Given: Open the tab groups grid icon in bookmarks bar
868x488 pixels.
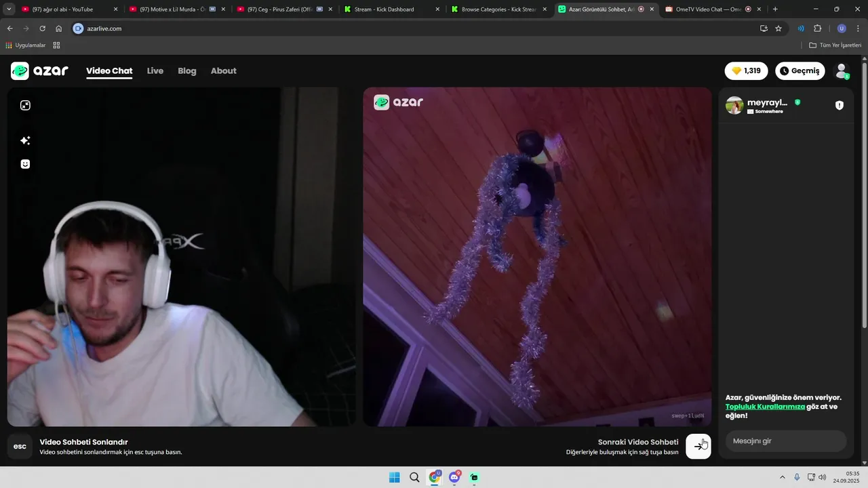Looking at the screenshot, I should pyautogui.click(x=56, y=45).
